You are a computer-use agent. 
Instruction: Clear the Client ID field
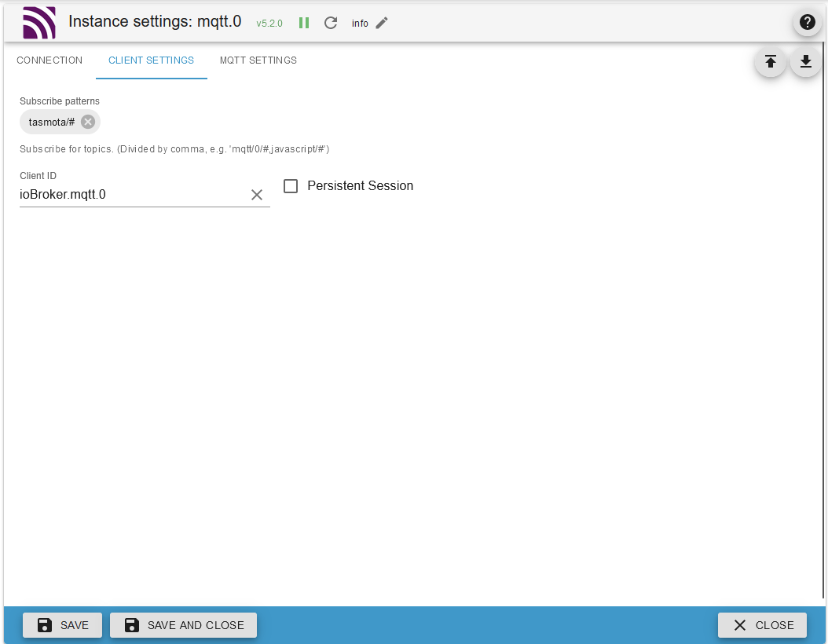[x=257, y=195]
